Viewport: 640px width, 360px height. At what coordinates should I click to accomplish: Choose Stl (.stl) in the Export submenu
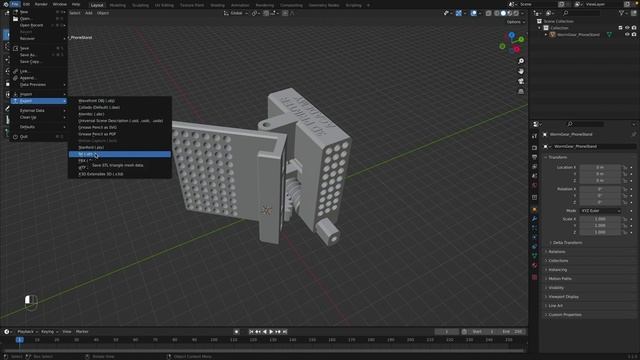tap(120, 154)
